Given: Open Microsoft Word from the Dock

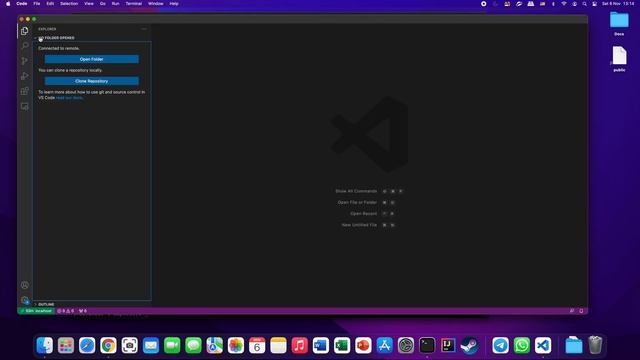Looking at the screenshot, I should [321, 345].
